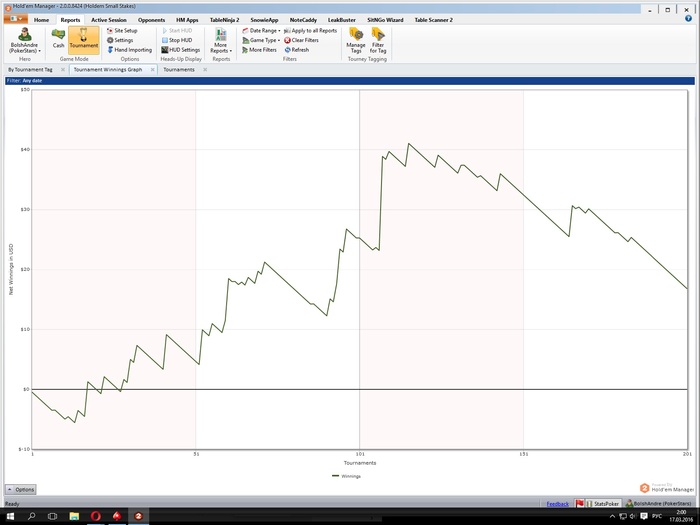This screenshot has width=700, height=525.
Task: Expand the Options panel
Action: pyautogui.click(x=21, y=490)
